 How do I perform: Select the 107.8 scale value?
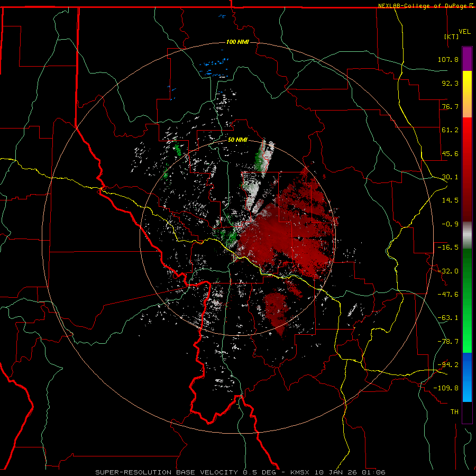tap(448, 59)
